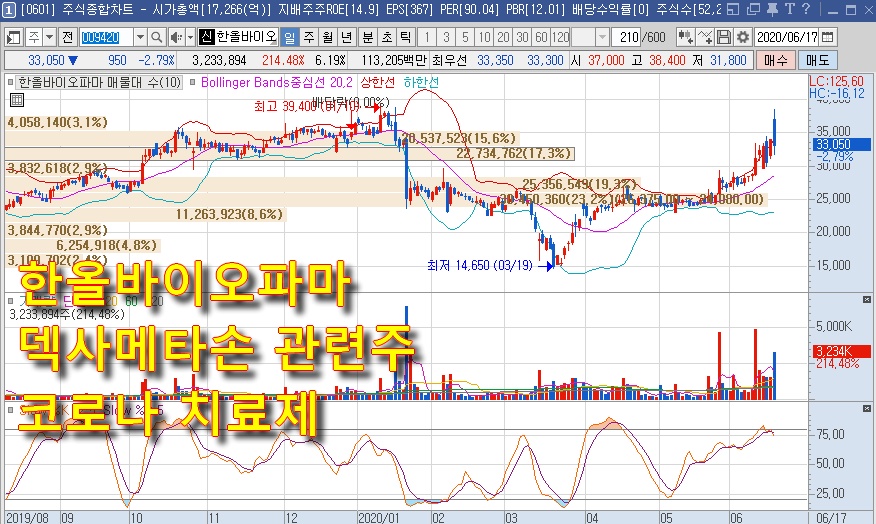Expand the stock code history dropdown

click(140, 37)
